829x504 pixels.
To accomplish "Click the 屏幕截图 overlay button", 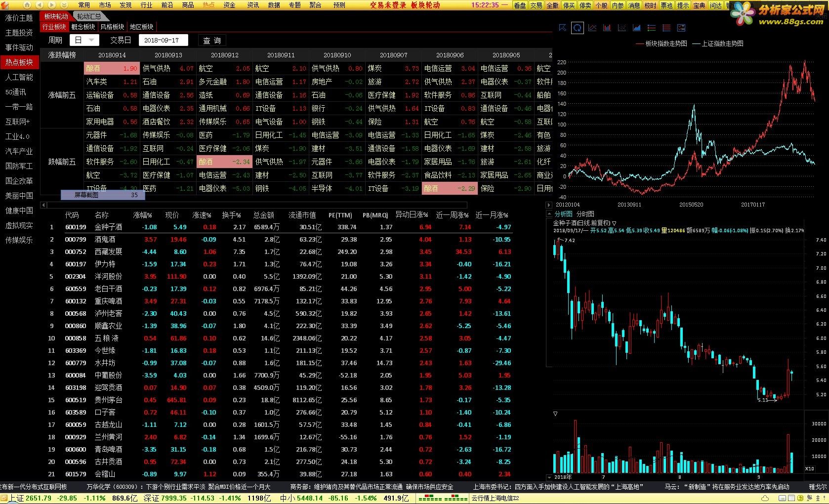I will pyautogui.click(x=103, y=195).
